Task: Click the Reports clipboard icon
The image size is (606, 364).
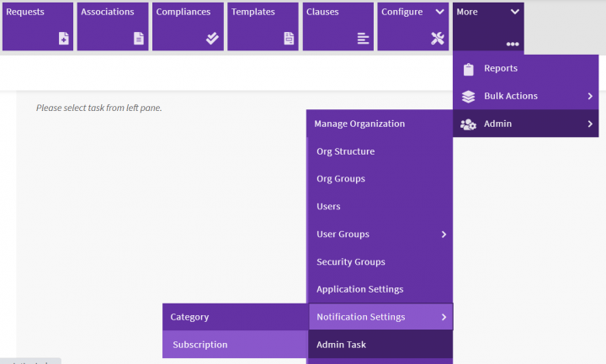Action: (469, 69)
